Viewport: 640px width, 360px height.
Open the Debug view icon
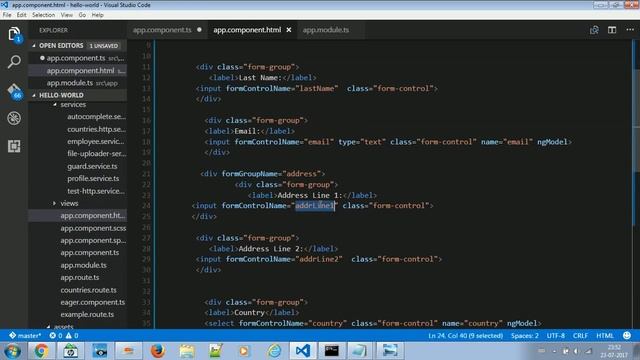pos(14,118)
